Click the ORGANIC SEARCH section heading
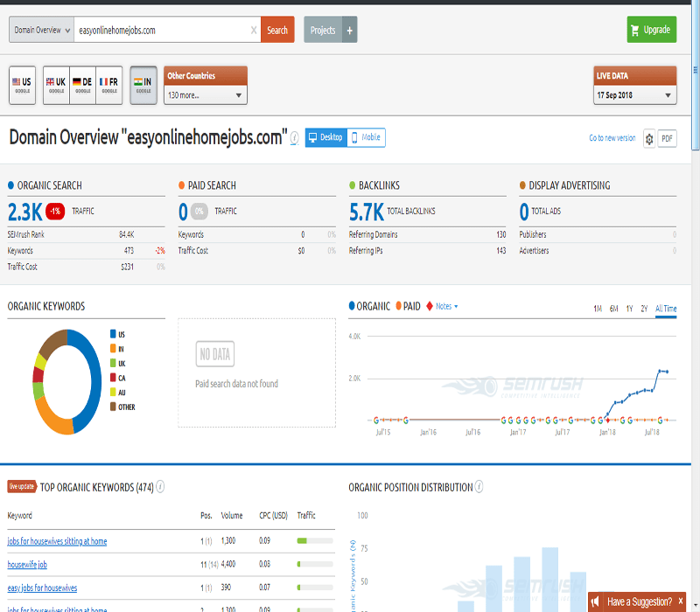 [x=50, y=185]
